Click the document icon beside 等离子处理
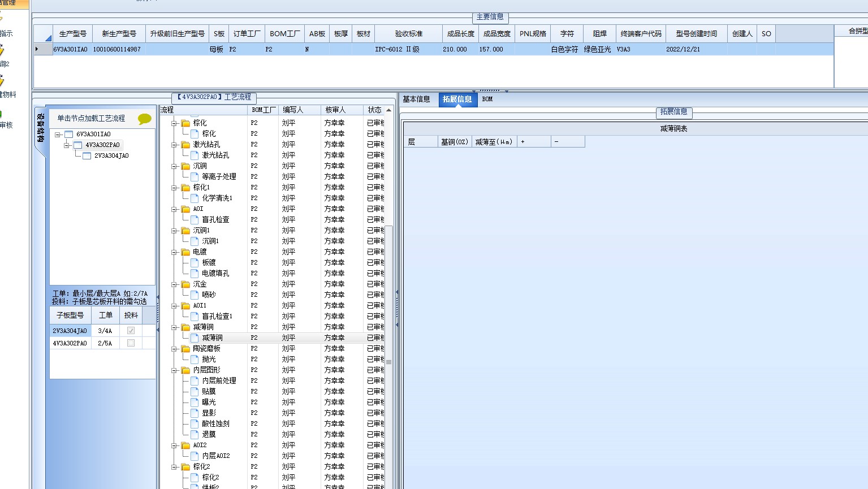868x489 pixels. [195, 177]
